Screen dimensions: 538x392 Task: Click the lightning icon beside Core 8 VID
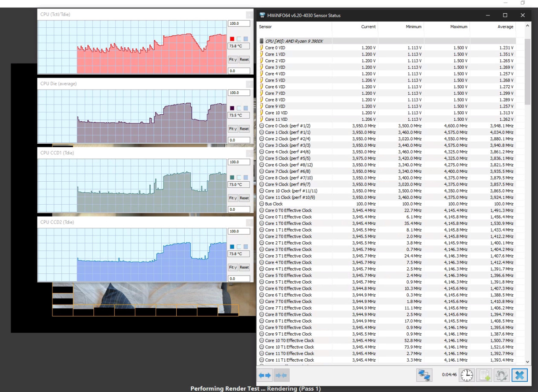click(x=262, y=100)
